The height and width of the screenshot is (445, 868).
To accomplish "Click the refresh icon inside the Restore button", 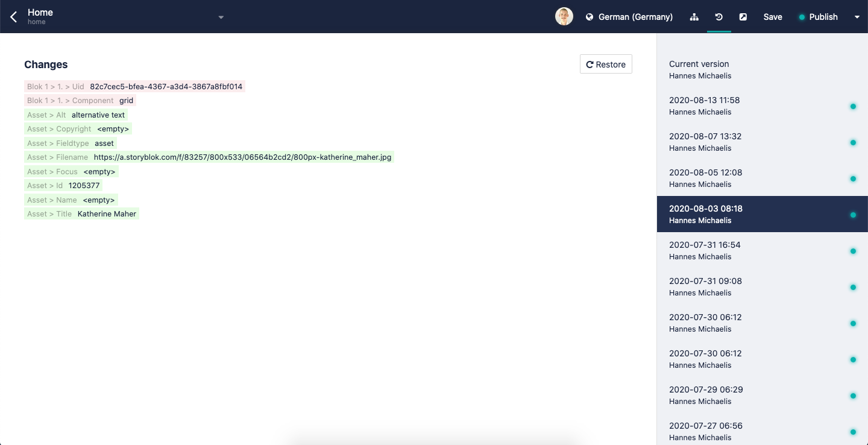I will [590, 64].
